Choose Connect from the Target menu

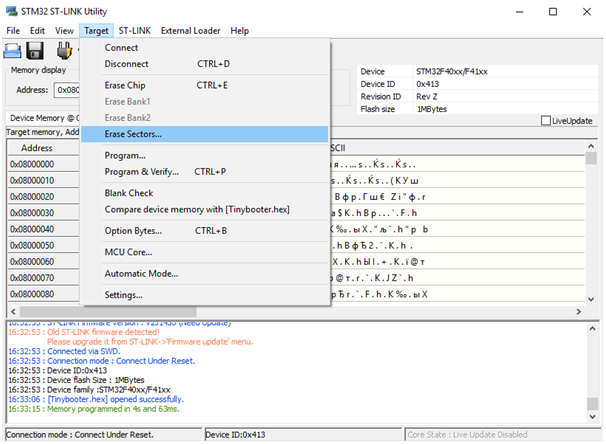click(204, 48)
